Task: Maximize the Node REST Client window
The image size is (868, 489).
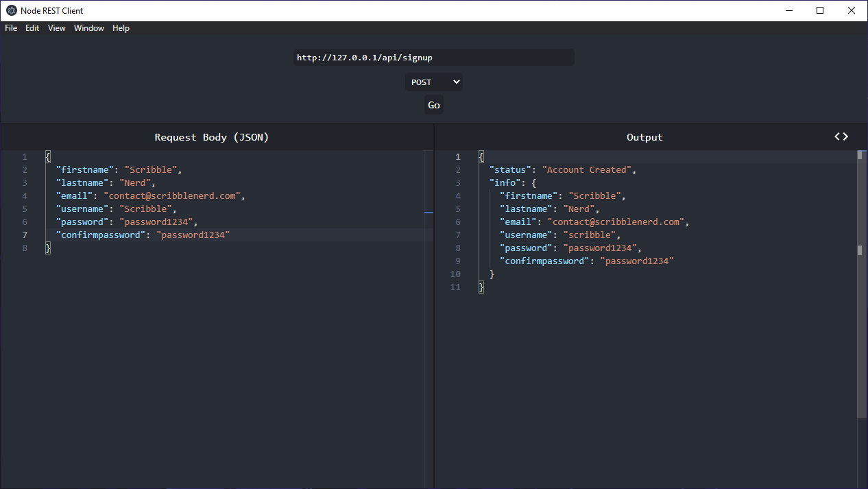Action: (820, 10)
